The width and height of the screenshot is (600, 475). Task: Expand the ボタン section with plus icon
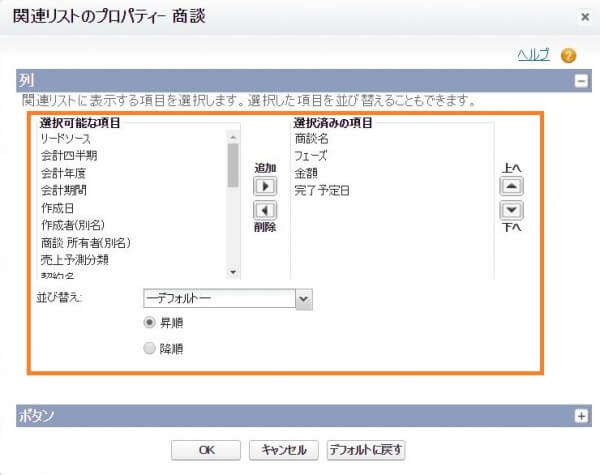click(581, 416)
